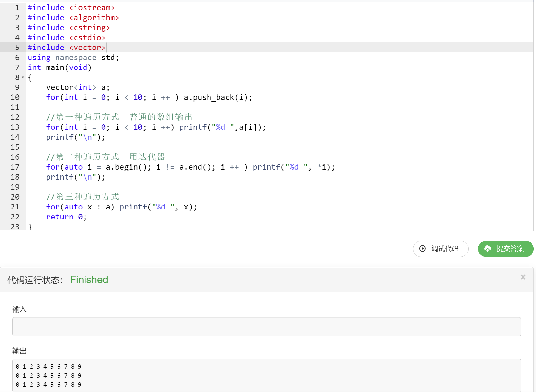Click the opening brace on line 8
Screen dimensions: 536x392
[30, 77]
